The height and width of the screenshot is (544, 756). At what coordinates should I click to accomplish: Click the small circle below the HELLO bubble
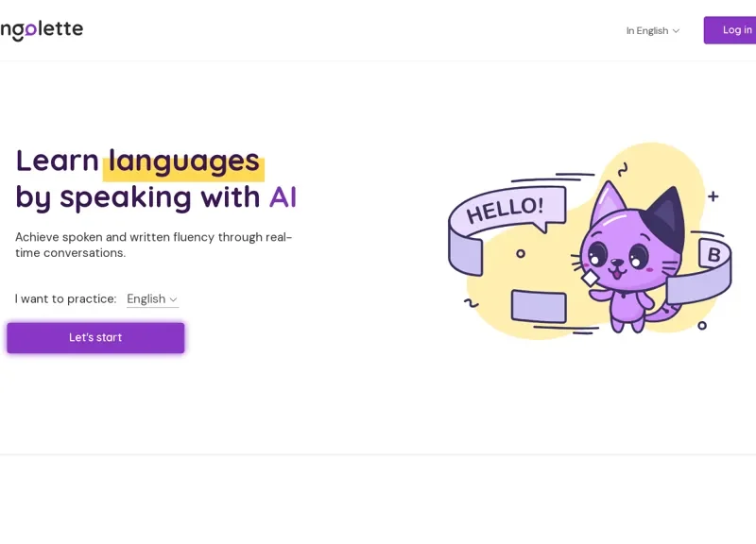(521, 253)
